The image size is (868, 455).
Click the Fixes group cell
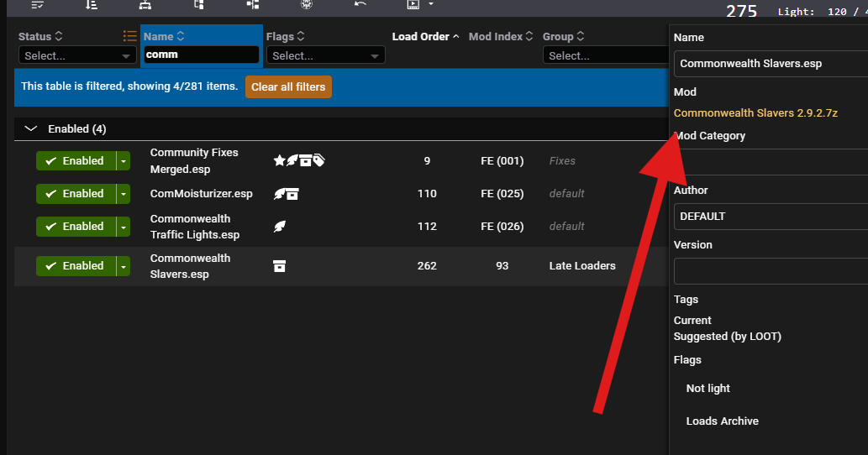tap(562, 161)
